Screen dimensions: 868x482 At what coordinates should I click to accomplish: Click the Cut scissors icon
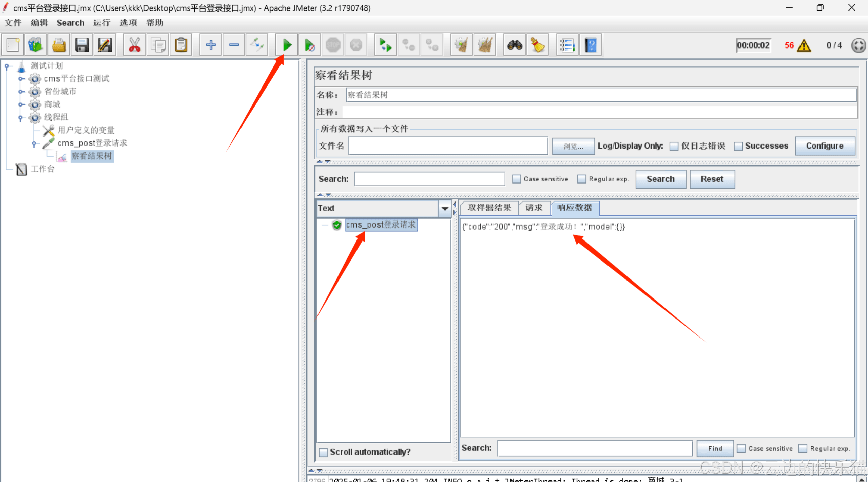(x=134, y=45)
